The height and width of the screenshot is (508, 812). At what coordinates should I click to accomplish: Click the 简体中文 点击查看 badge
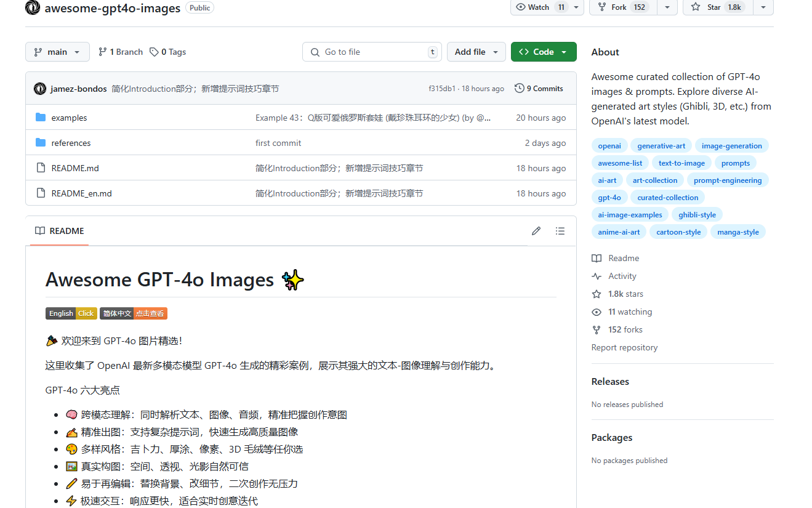[134, 313]
